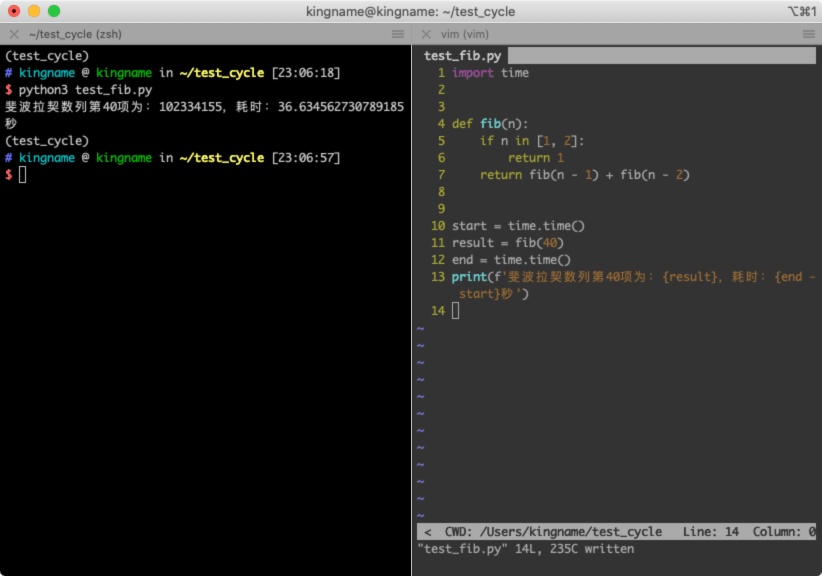Click the window title kingname@kingname
This screenshot has height=576, width=822.
[x=410, y=12]
